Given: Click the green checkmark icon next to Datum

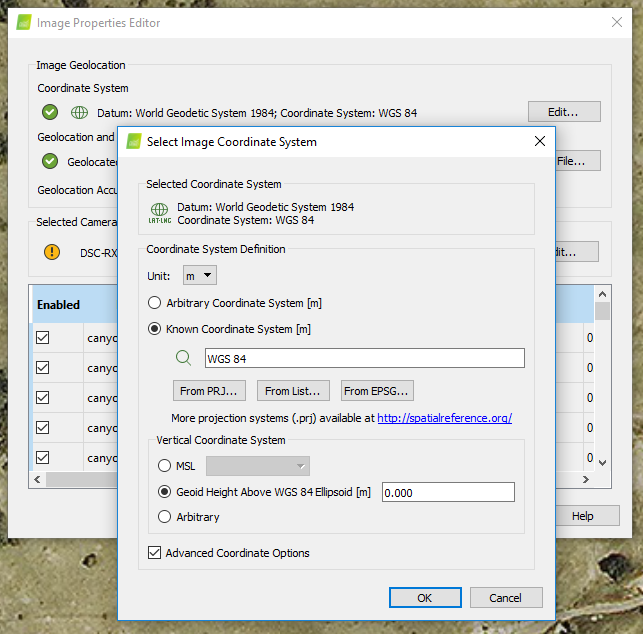Looking at the screenshot, I should pyautogui.click(x=50, y=112).
